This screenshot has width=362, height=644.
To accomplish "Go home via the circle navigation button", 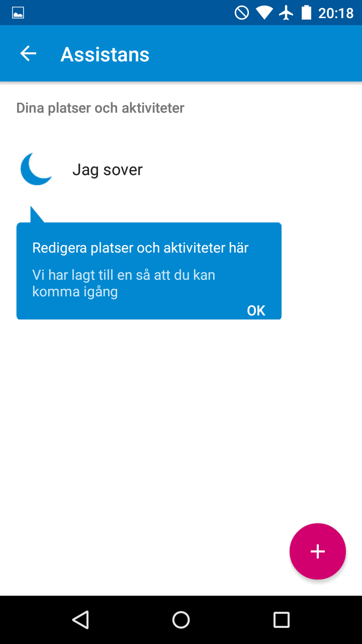I will (x=181, y=620).
